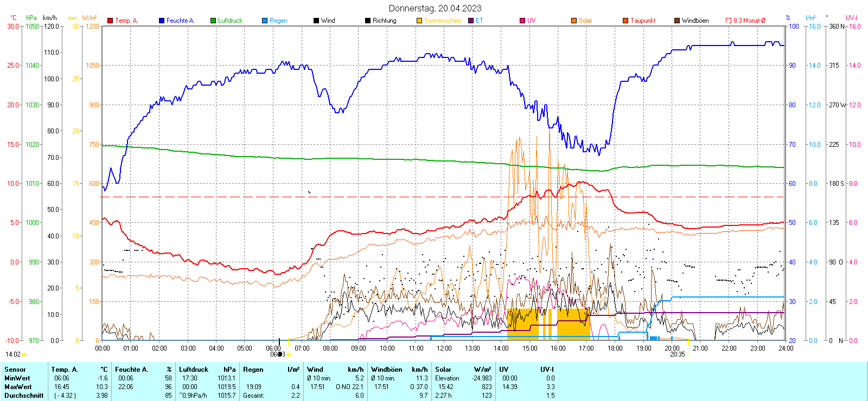Click the Wind legend label

click(328, 21)
